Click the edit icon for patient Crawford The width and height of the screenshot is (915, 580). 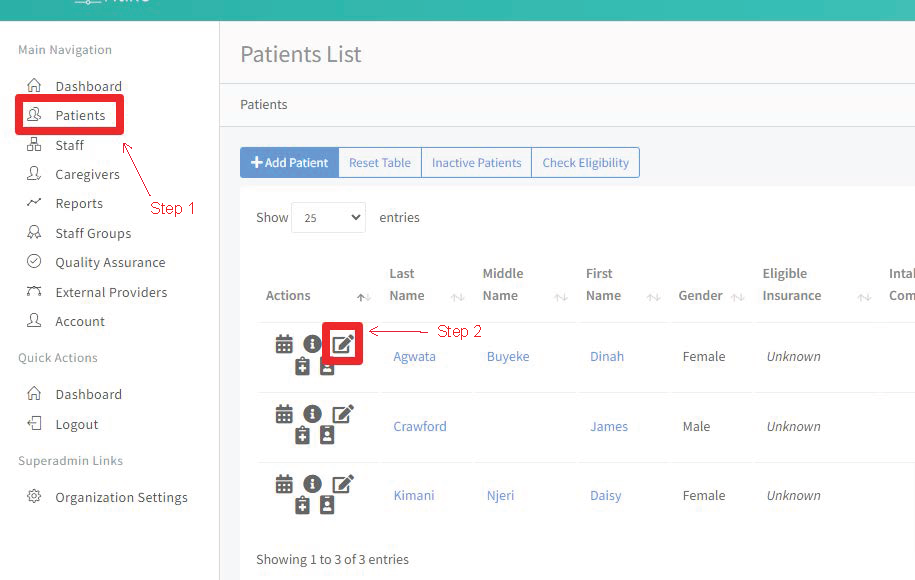[343, 414]
